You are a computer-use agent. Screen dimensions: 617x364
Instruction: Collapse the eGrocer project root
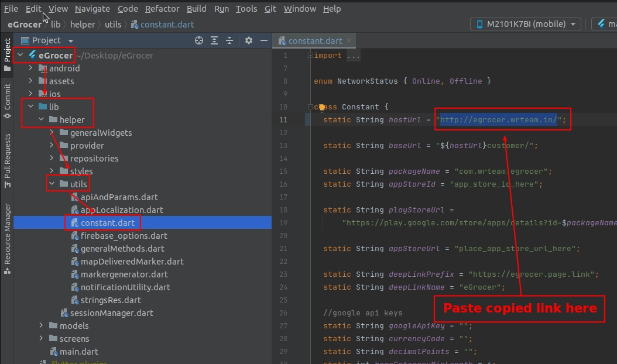(20, 55)
